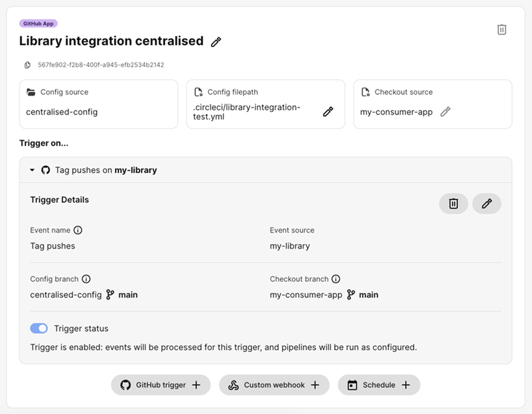Image resolution: width=532 pixels, height=414 pixels.
Task: Open the Event name info tooltip icon
Action: coord(77,230)
